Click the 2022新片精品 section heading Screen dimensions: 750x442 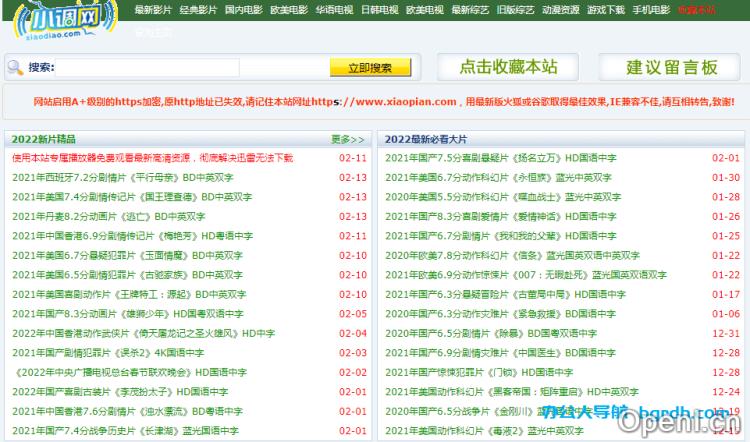[44, 139]
